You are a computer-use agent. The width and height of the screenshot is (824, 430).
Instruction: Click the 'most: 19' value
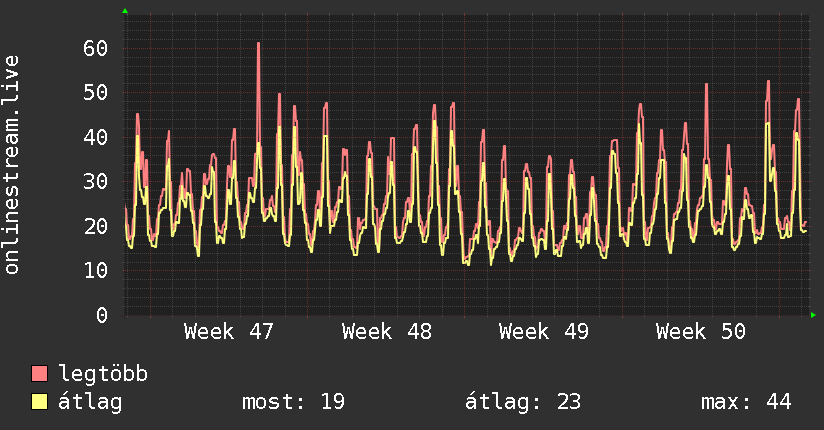coord(293,402)
